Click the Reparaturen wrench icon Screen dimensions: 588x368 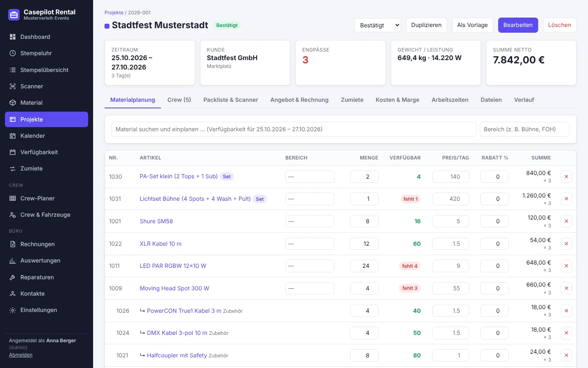(13, 277)
